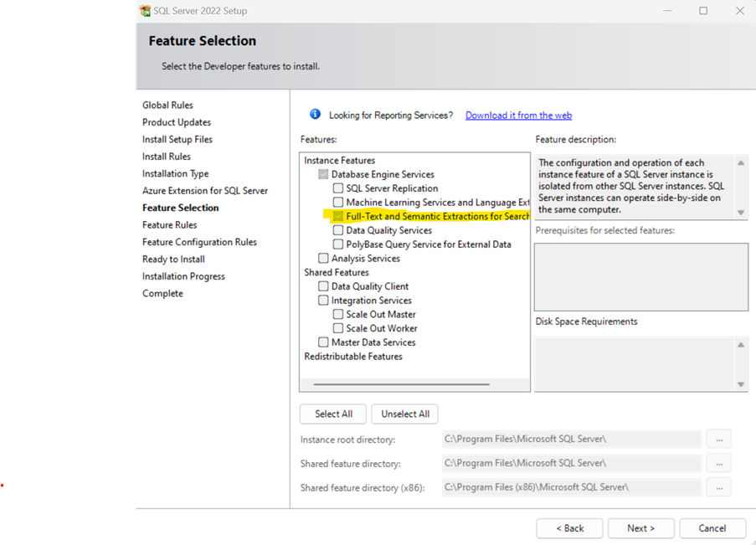Image resolution: width=756 pixels, height=545 pixels.
Task: Go to the Installation Type step
Action: tap(175, 173)
